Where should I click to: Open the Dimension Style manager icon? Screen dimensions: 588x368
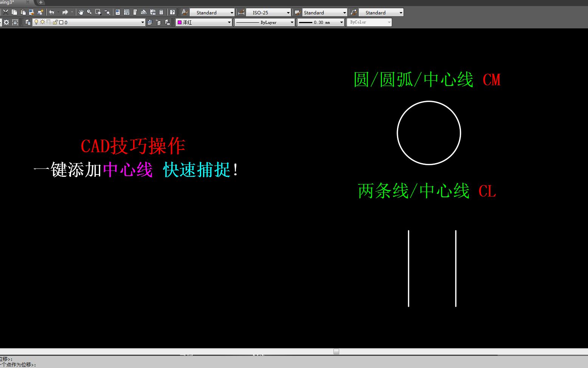tap(241, 12)
